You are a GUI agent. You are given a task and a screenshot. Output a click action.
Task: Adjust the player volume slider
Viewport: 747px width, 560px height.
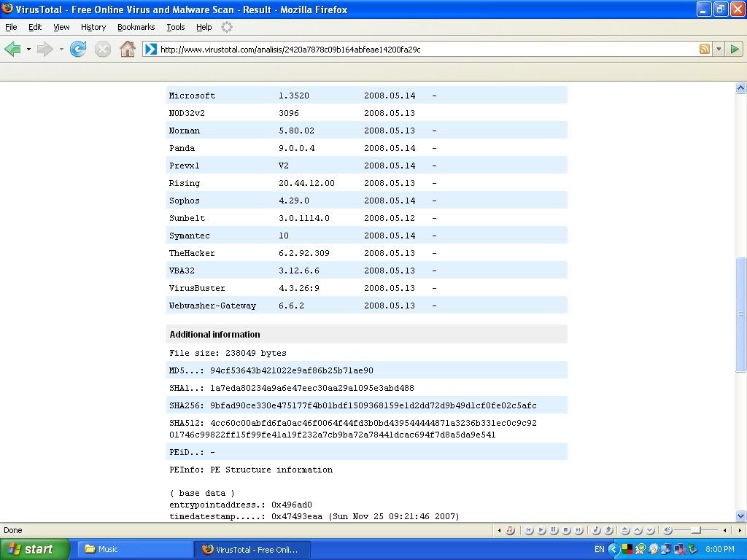[x=696, y=530]
